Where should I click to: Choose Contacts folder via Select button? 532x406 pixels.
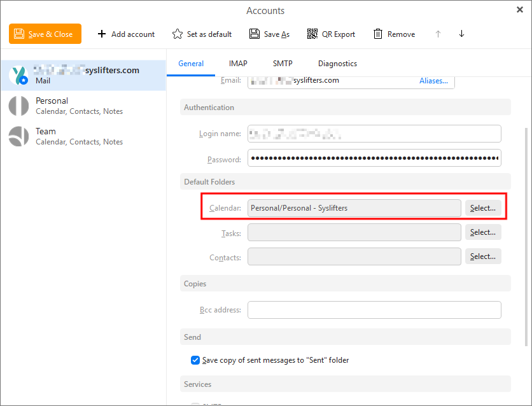click(x=483, y=256)
